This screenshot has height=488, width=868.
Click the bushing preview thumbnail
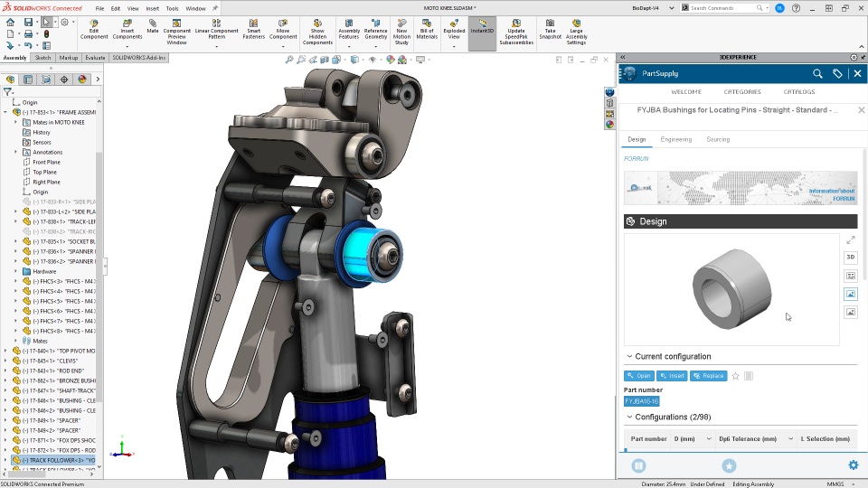[731, 289]
